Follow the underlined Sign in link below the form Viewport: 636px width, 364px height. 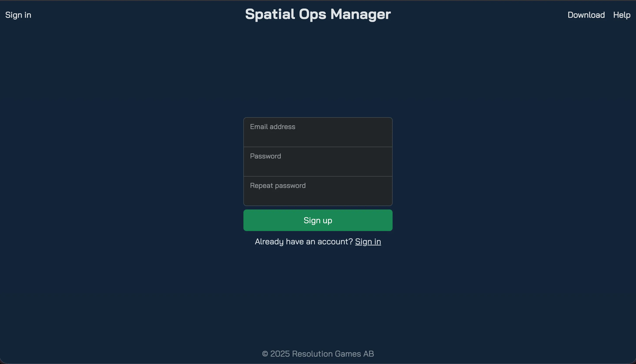pyautogui.click(x=368, y=242)
